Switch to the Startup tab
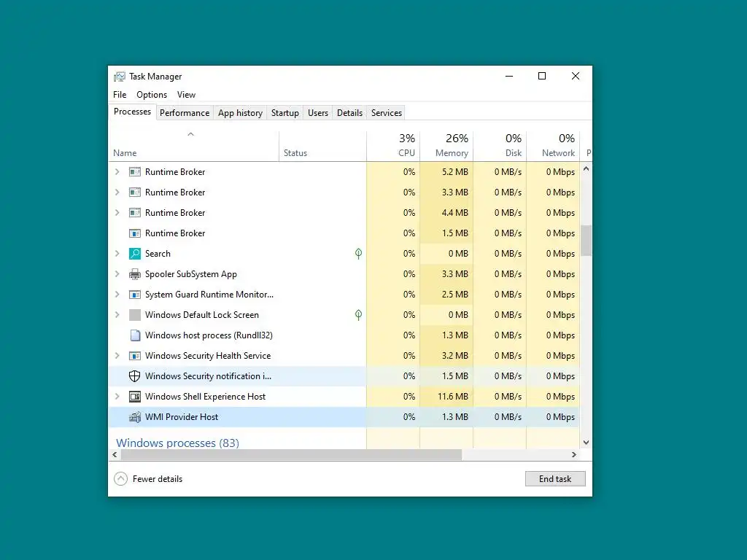The image size is (747, 560). (285, 113)
